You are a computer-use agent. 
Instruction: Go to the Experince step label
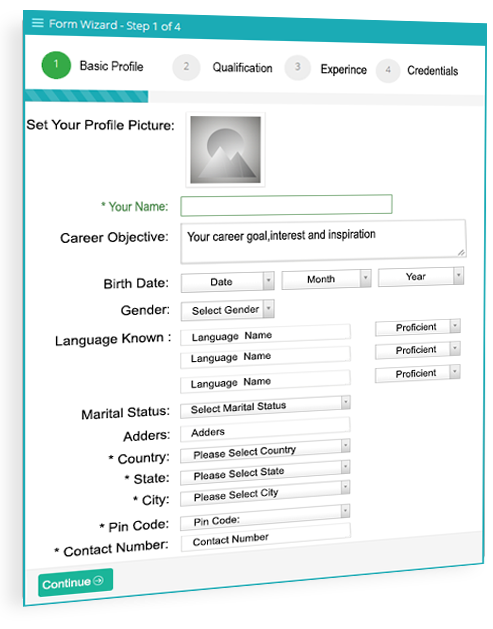(343, 69)
